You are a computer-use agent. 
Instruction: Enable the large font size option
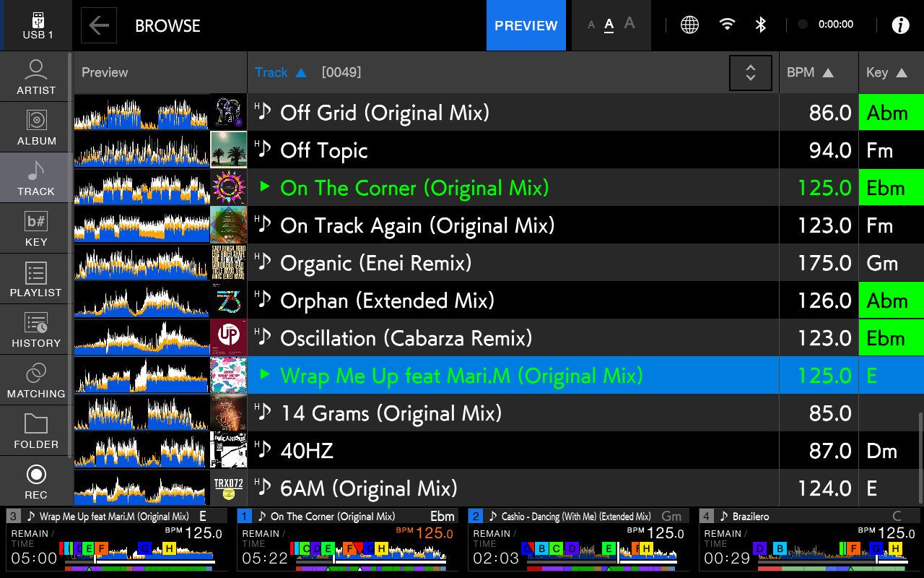629,25
